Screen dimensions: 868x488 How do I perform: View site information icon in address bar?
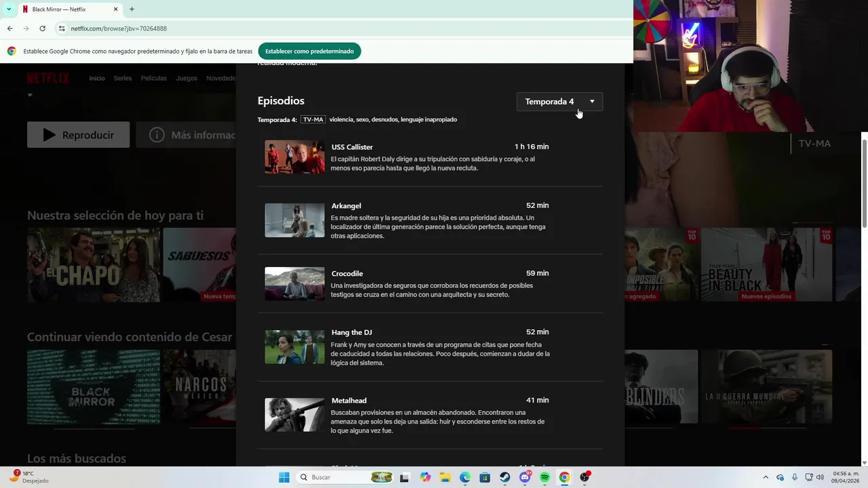61,28
